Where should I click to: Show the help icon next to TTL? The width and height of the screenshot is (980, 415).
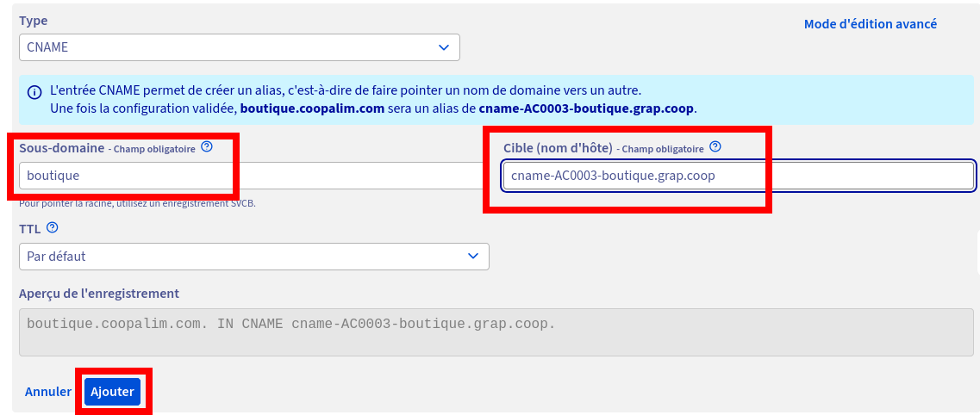coord(53,228)
